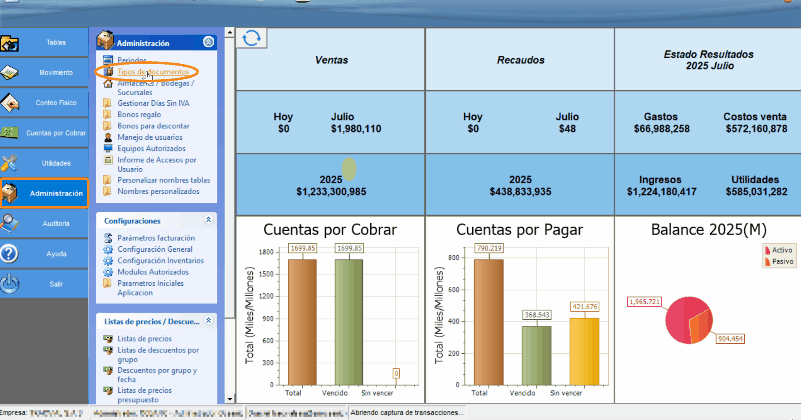Select the Administración sidebar tab
The width and height of the screenshot is (801, 420).
click(44, 192)
